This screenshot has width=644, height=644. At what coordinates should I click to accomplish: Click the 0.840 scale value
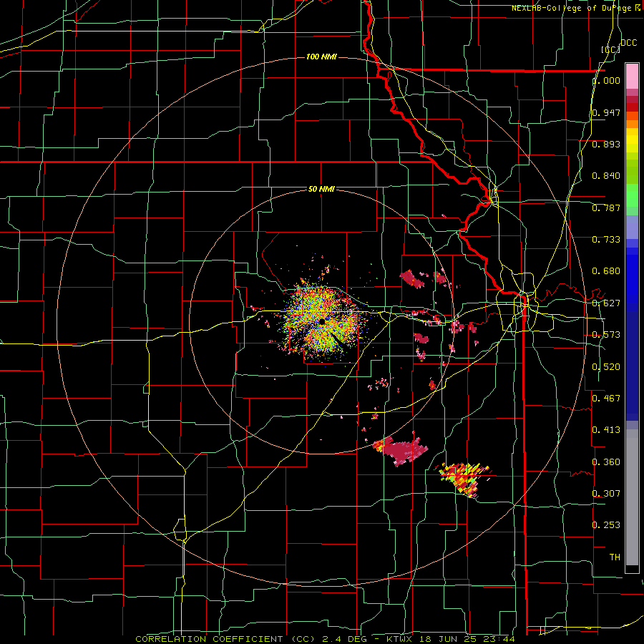click(606, 176)
